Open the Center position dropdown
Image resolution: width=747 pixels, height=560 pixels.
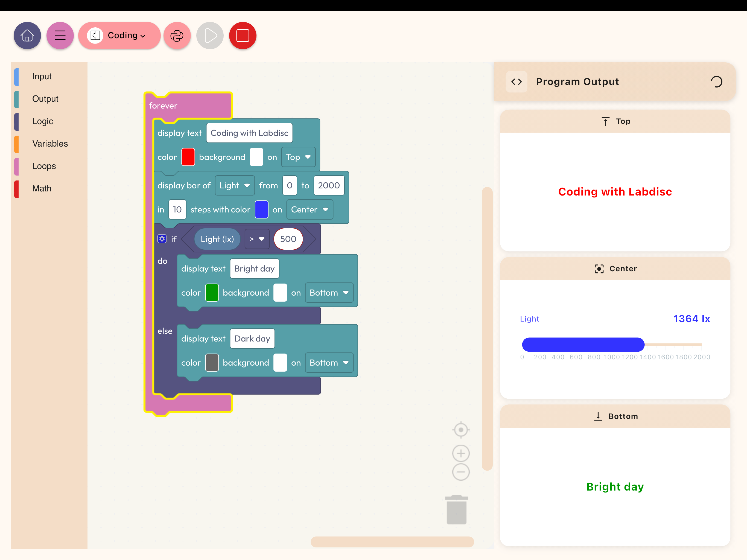[x=310, y=210]
